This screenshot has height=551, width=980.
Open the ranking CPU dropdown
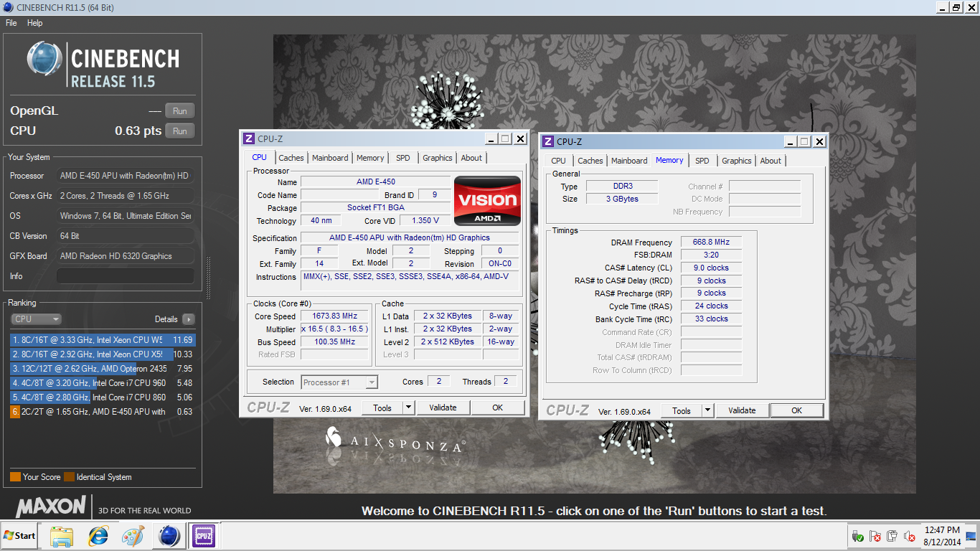click(36, 319)
